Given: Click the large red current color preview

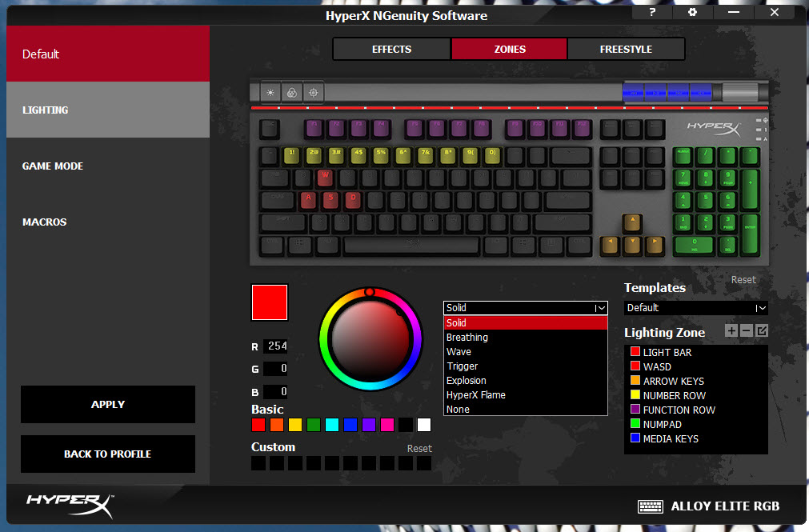Looking at the screenshot, I should coord(270,302).
